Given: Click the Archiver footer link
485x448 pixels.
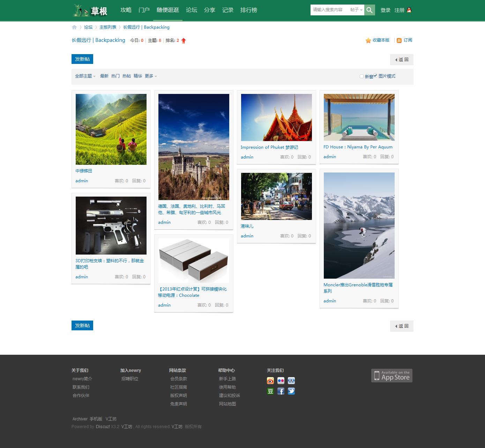Looking at the screenshot, I should pyautogui.click(x=80, y=419).
